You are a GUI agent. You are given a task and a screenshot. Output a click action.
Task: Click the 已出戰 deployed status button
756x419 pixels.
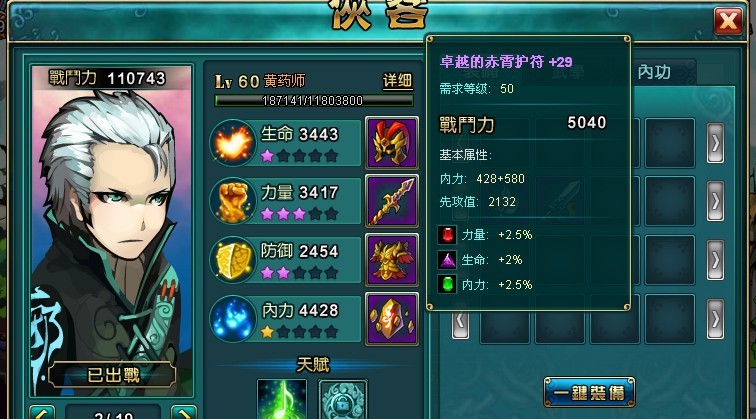[x=113, y=375]
